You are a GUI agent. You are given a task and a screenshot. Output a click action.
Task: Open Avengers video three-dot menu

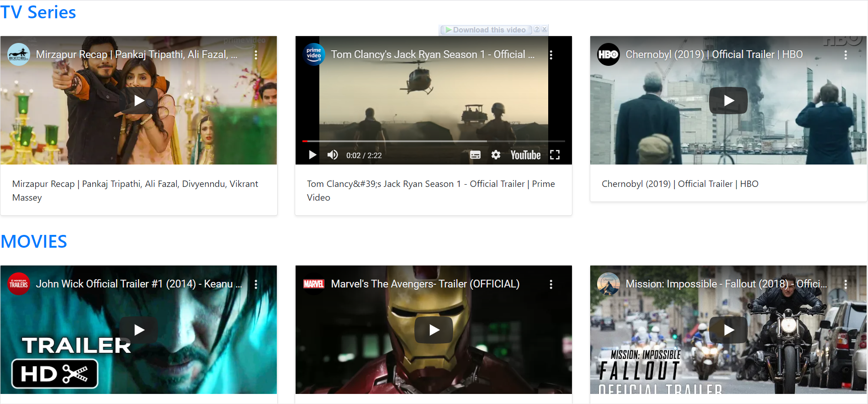551,284
